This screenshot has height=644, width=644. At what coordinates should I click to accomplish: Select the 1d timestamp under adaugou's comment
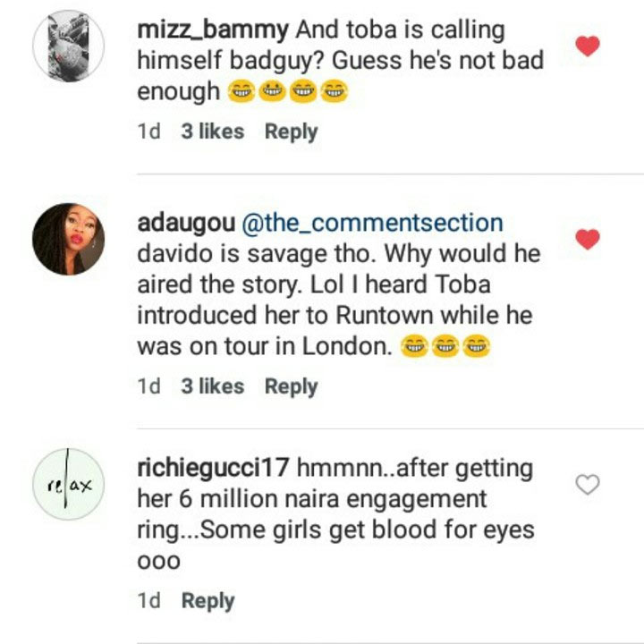click(x=148, y=386)
